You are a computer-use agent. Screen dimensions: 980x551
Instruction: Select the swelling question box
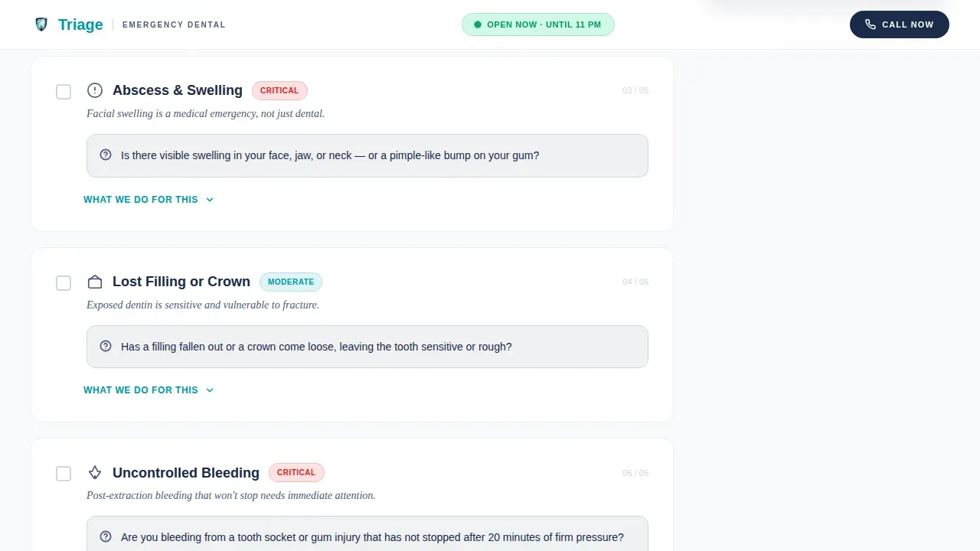click(367, 155)
